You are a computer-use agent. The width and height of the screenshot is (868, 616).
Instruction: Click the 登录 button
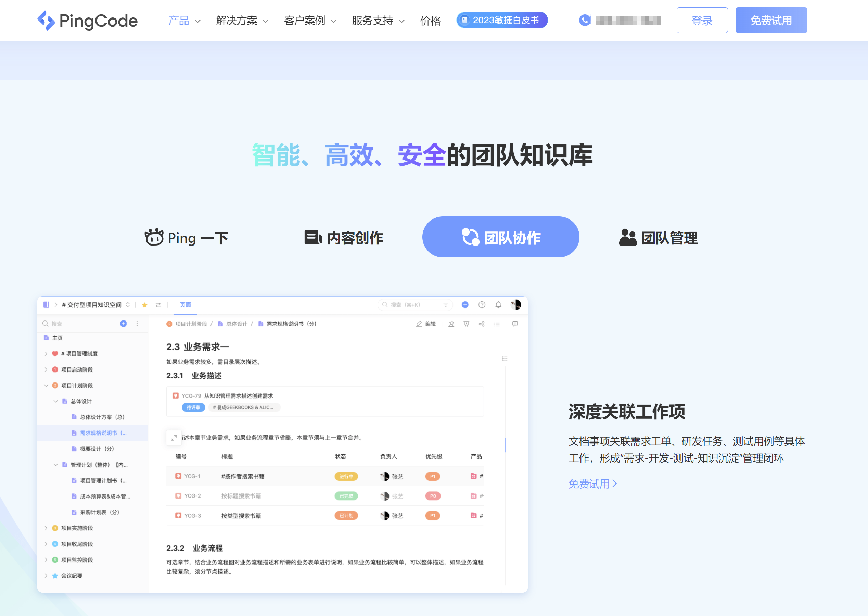tap(702, 20)
